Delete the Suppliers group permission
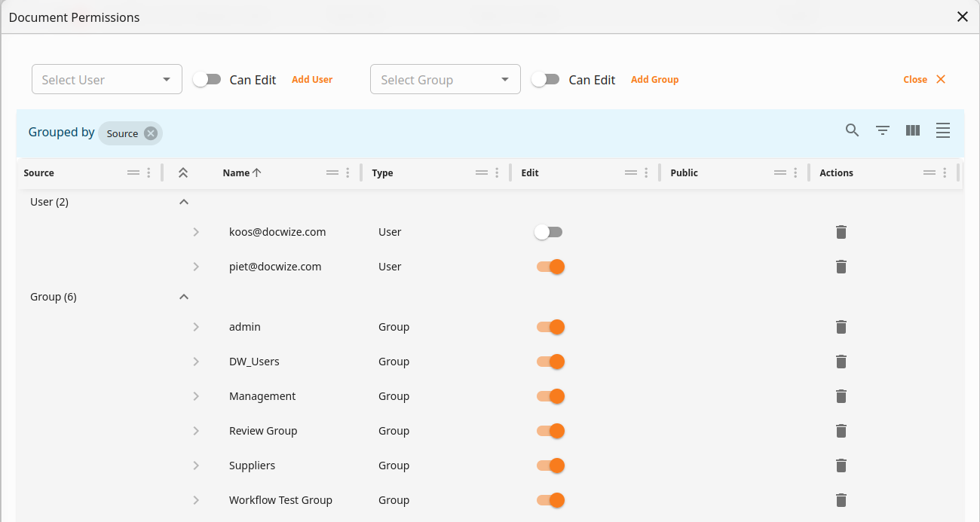The height and width of the screenshot is (522, 980). (841, 466)
